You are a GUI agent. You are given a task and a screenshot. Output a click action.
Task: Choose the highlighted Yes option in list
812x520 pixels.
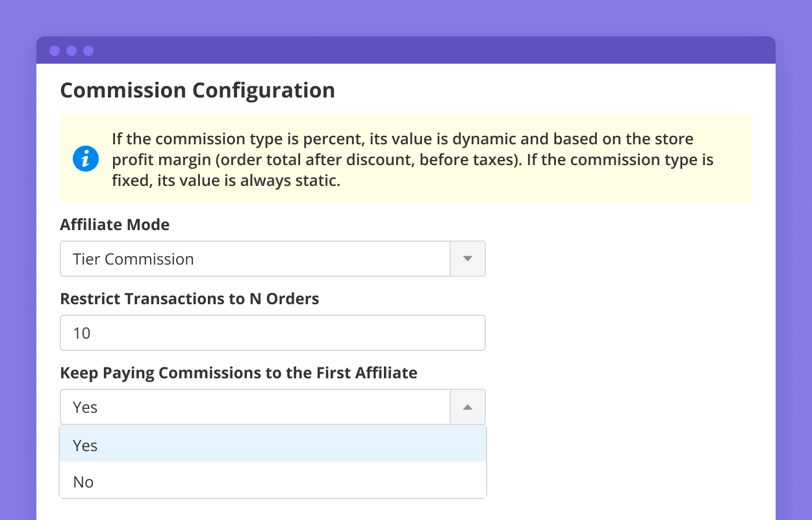pyautogui.click(x=273, y=445)
